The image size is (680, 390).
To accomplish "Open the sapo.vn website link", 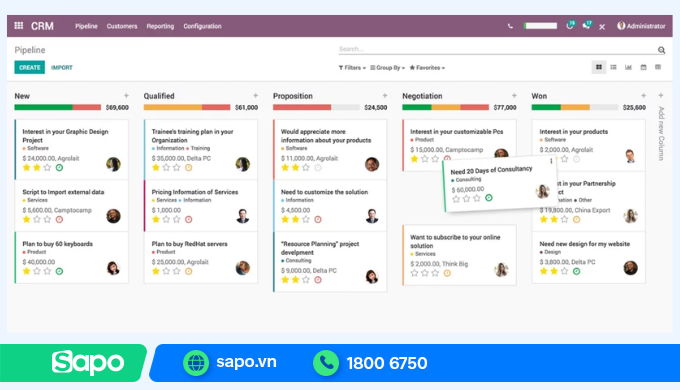I will (246, 362).
